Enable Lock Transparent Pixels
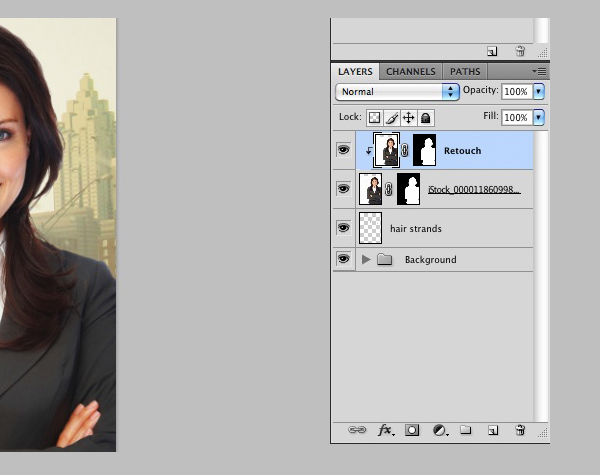 coord(373,117)
